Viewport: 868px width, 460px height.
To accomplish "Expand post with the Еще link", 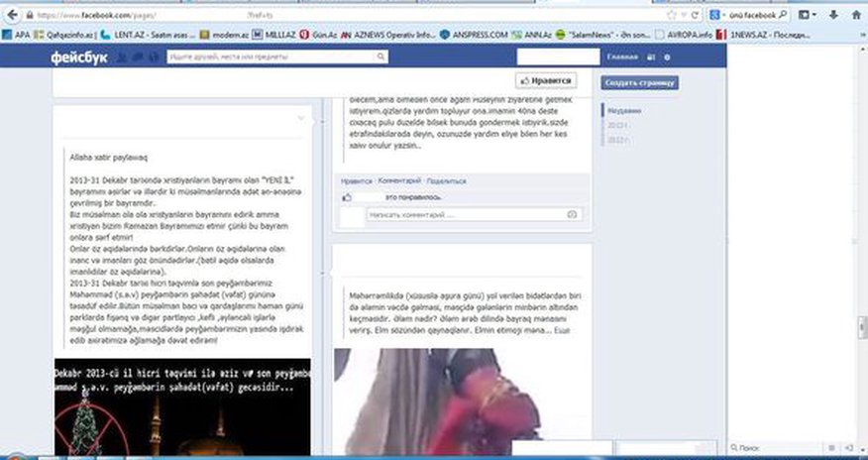I will tap(562, 330).
